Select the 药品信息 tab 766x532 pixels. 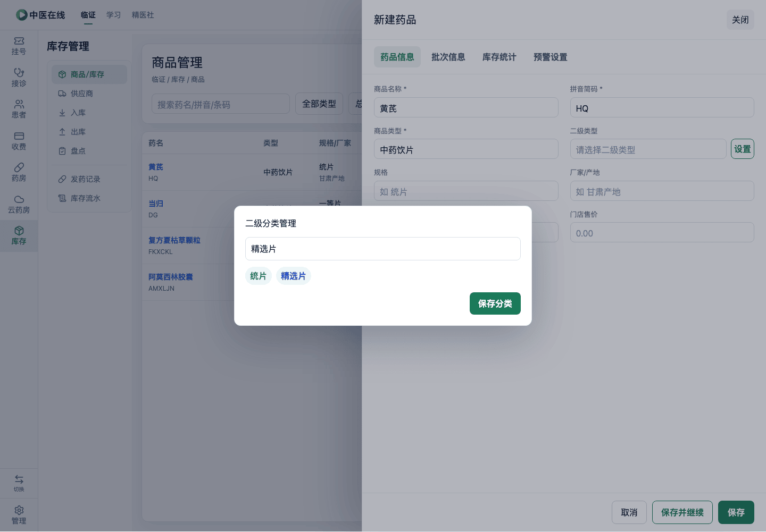[397, 57]
